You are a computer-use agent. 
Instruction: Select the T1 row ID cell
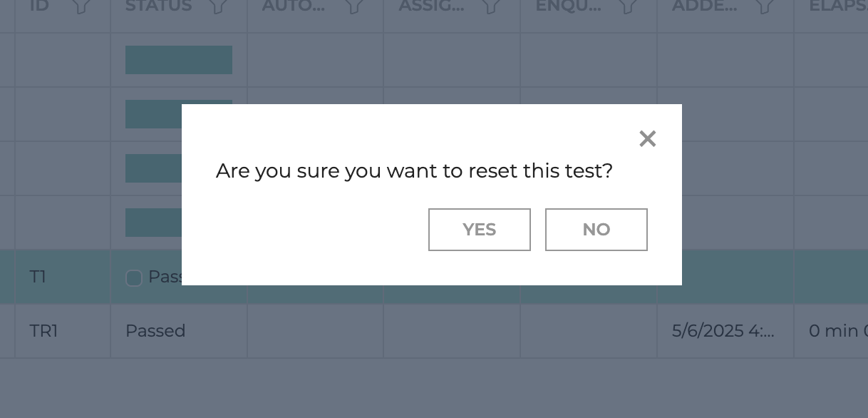(x=63, y=277)
